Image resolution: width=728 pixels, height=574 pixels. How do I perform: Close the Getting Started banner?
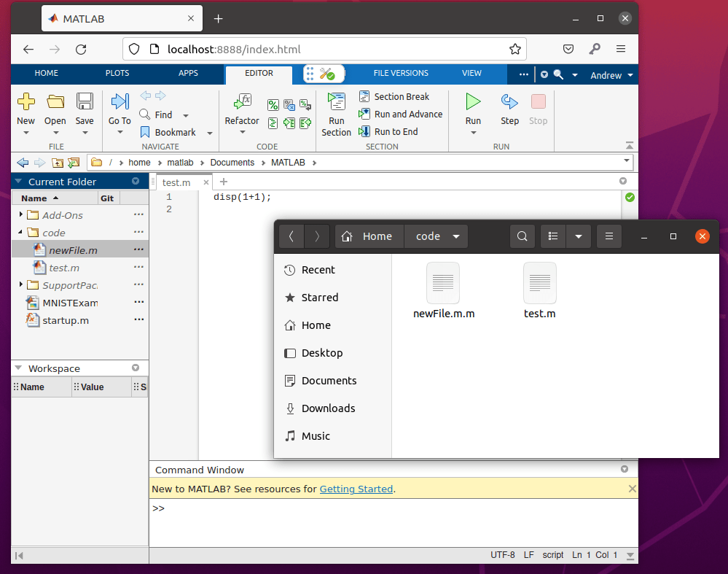coord(632,489)
